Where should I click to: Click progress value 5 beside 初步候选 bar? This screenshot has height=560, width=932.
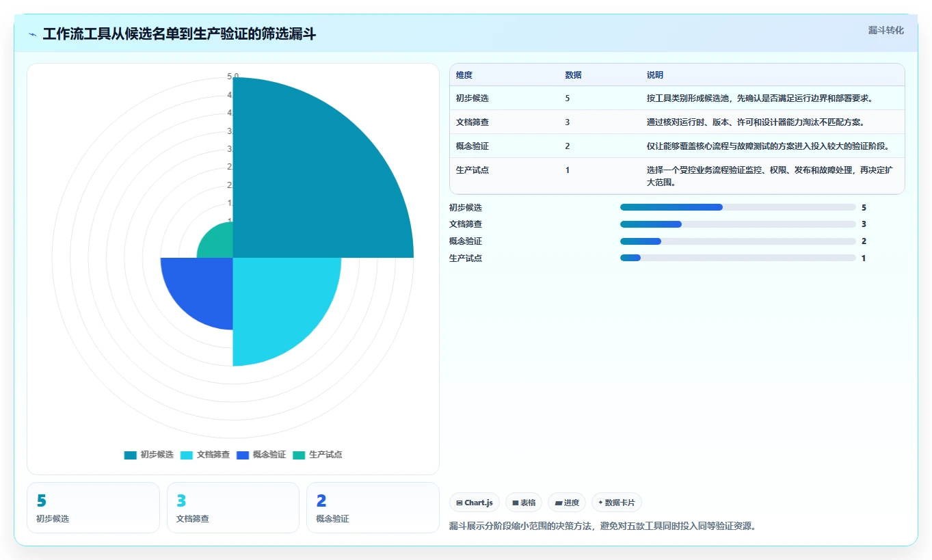[864, 207]
